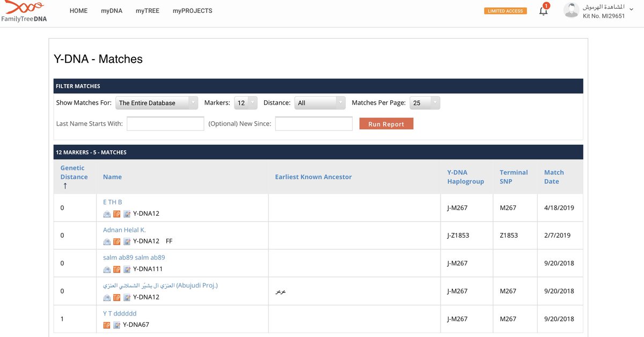Go to FamilyTreeDNA logo home
The image size is (644, 337).
(x=24, y=11)
